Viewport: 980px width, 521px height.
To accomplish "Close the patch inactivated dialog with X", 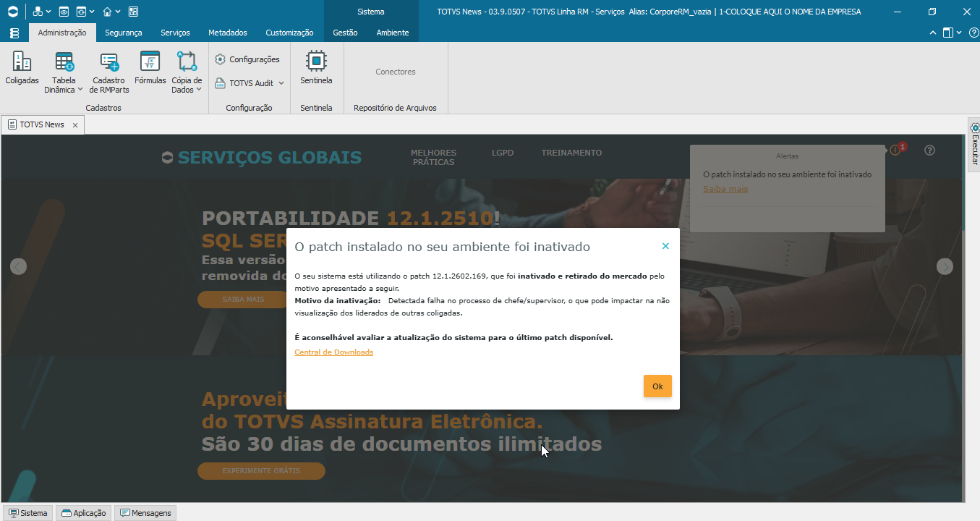I will 665,246.
